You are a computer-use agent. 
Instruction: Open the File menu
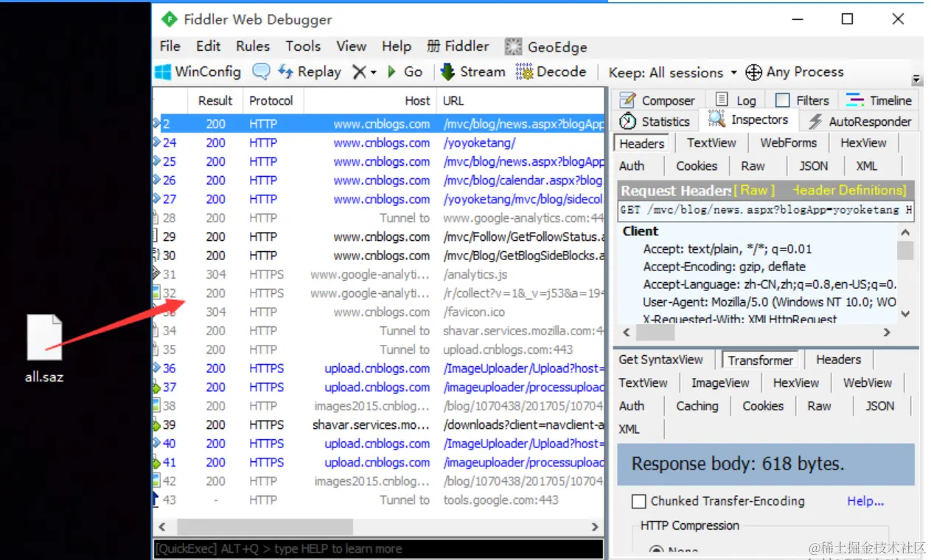(x=170, y=46)
